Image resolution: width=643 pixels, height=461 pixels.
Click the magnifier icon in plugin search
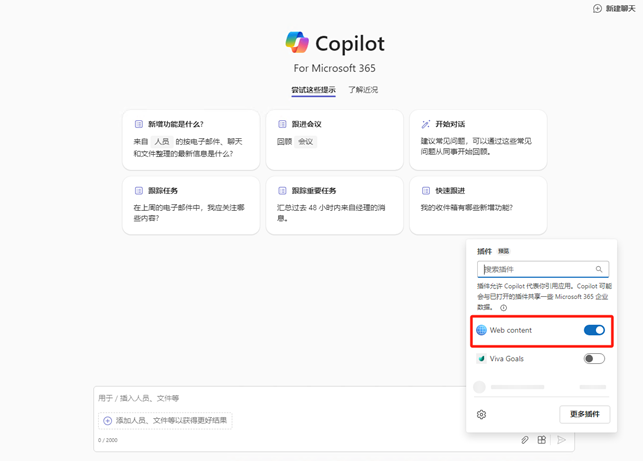599,269
